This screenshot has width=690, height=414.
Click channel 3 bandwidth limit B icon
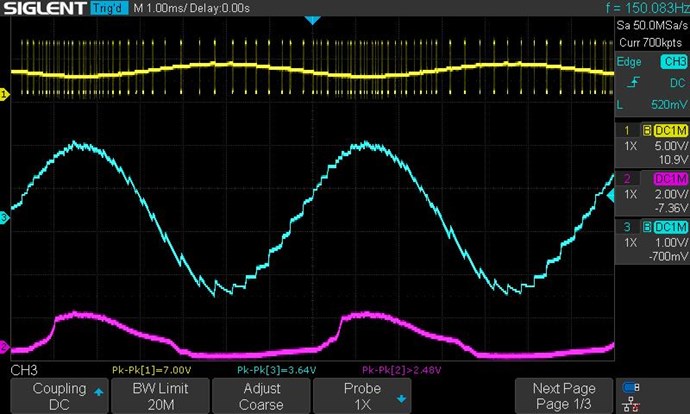[647, 227]
